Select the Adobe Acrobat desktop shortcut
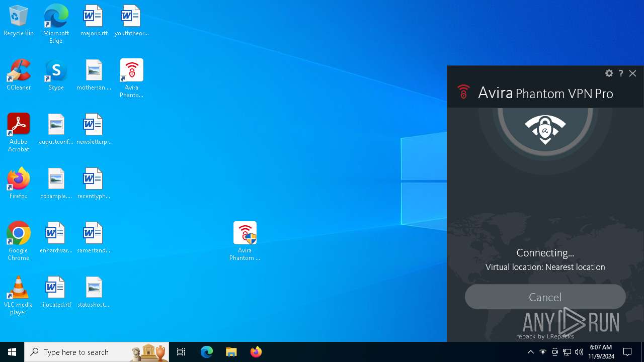The height and width of the screenshot is (362, 644). pos(19,133)
